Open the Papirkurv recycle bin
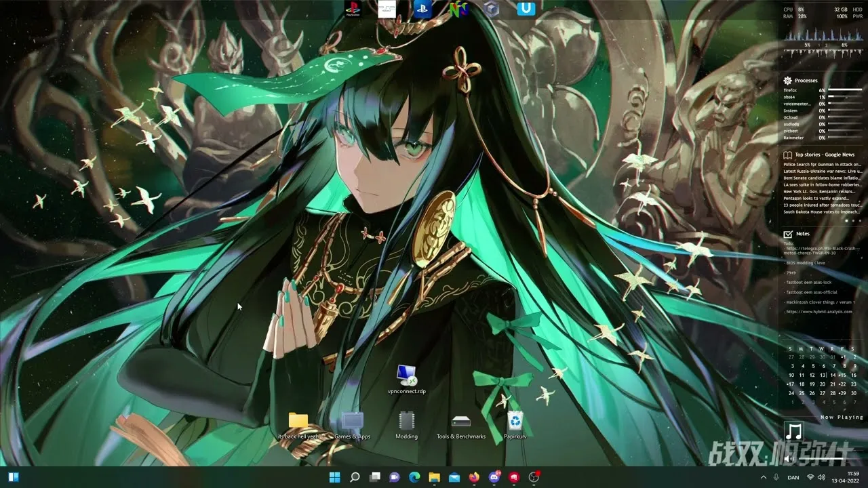868x488 pixels. (x=515, y=426)
